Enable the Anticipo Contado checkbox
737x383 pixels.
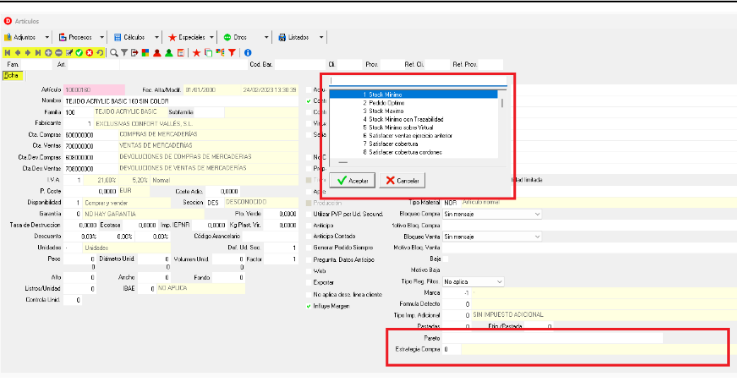309,236
